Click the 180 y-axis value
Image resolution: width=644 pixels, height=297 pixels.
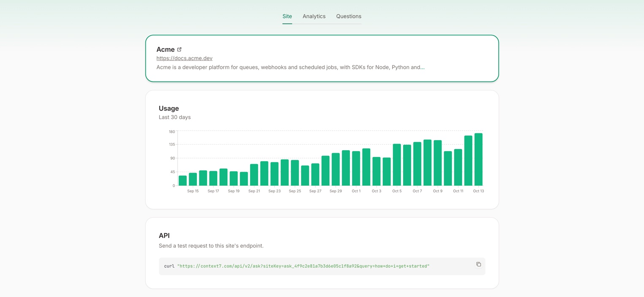tap(172, 132)
